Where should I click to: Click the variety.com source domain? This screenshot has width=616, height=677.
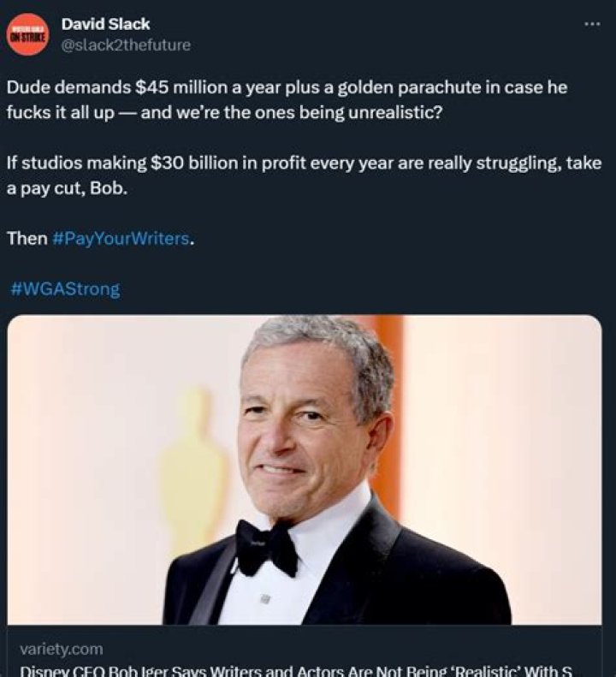click(x=60, y=649)
